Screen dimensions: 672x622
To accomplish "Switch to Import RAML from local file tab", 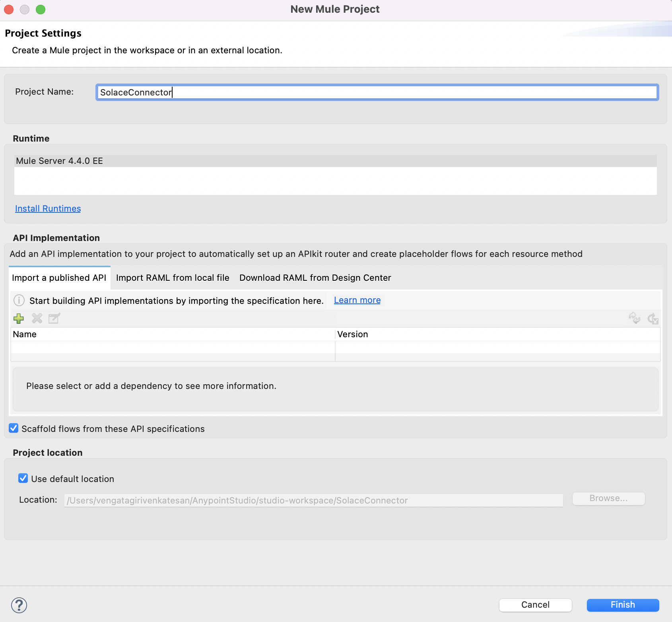I will click(x=173, y=278).
